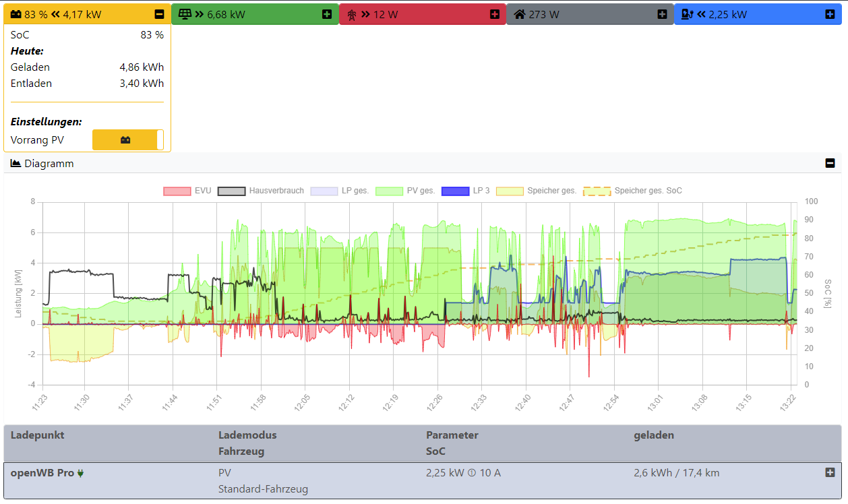
Task: Click the PV charge mode of openWB Pro
Action: (x=224, y=473)
